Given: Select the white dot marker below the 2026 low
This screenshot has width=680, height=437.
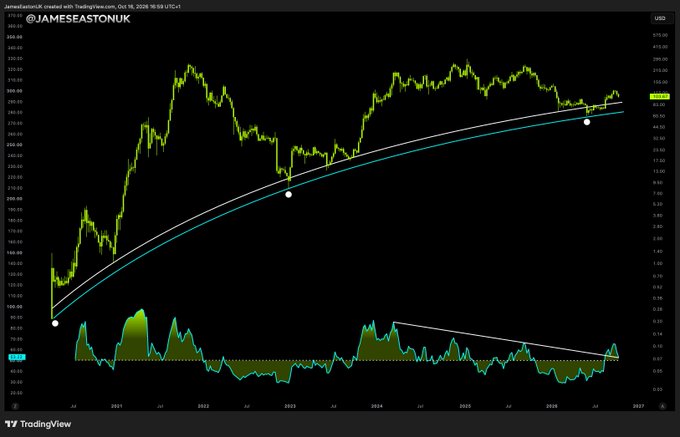Looking at the screenshot, I should pyautogui.click(x=587, y=122).
